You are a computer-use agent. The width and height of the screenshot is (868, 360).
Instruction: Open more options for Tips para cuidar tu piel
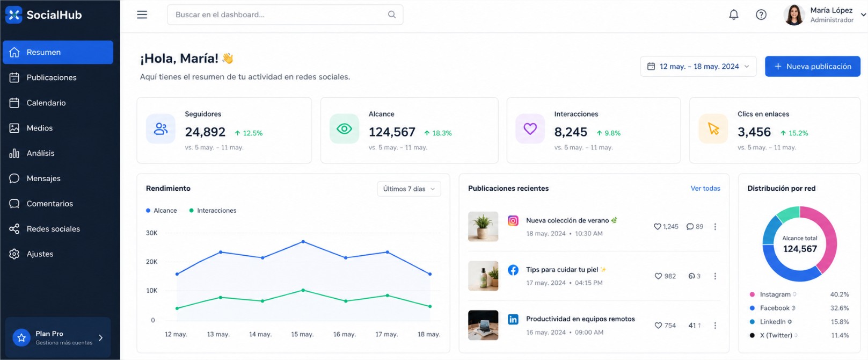tap(715, 276)
